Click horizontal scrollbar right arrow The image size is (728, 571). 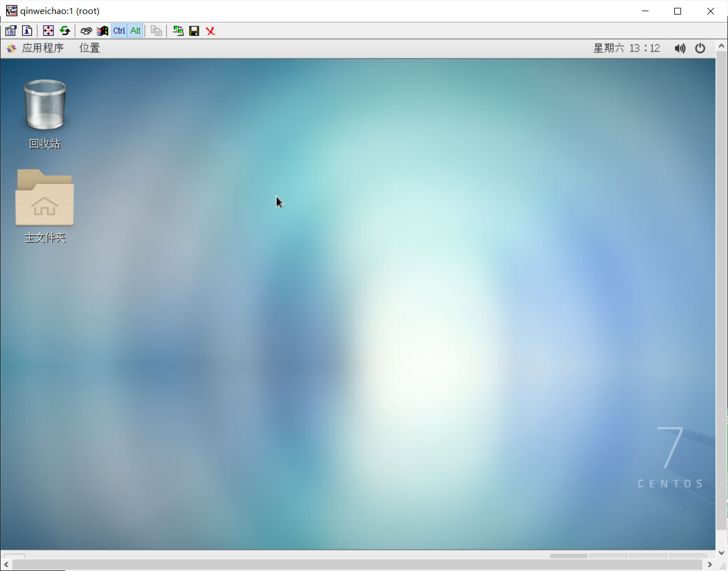710,564
